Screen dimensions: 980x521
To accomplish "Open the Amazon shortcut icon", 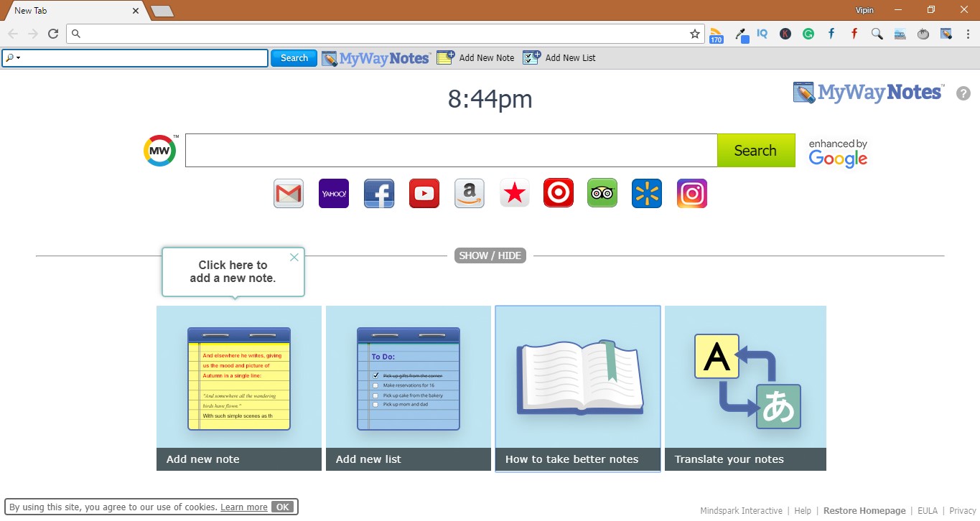I will (469, 193).
